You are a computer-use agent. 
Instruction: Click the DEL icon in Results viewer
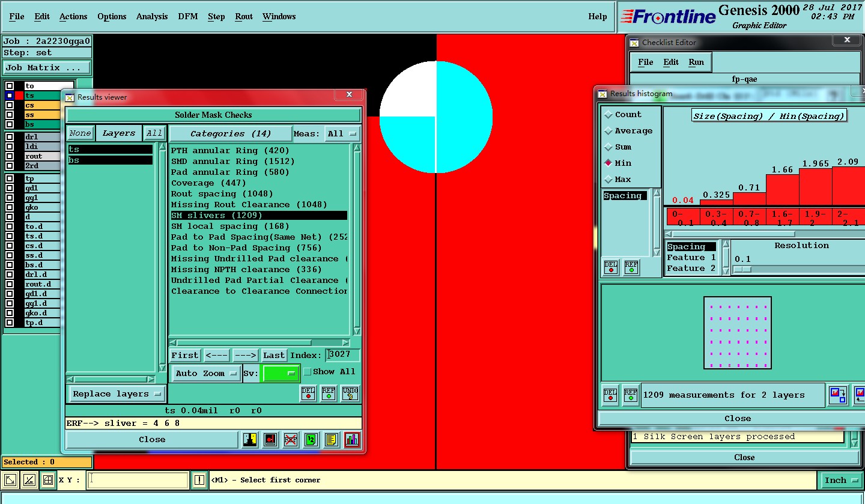tap(308, 393)
